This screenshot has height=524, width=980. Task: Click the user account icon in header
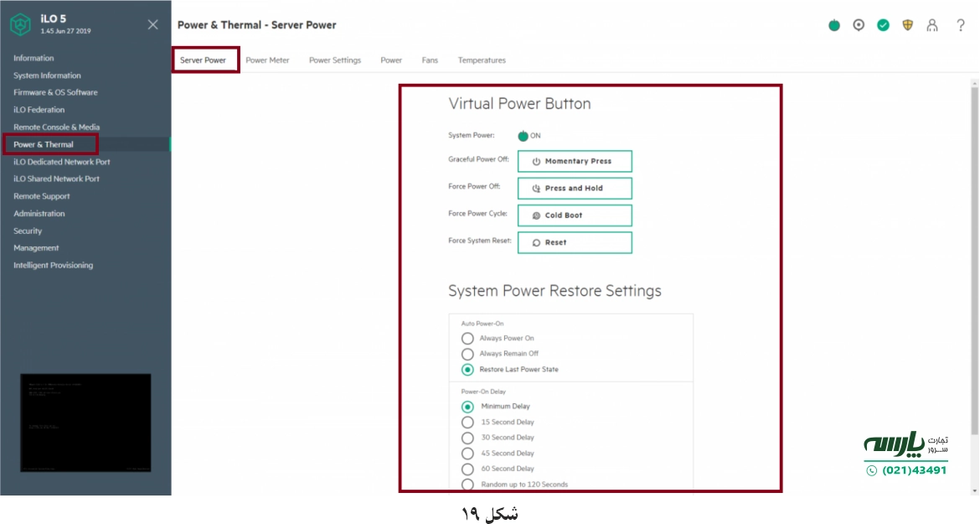pyautogui.click(x=932, y=25)
